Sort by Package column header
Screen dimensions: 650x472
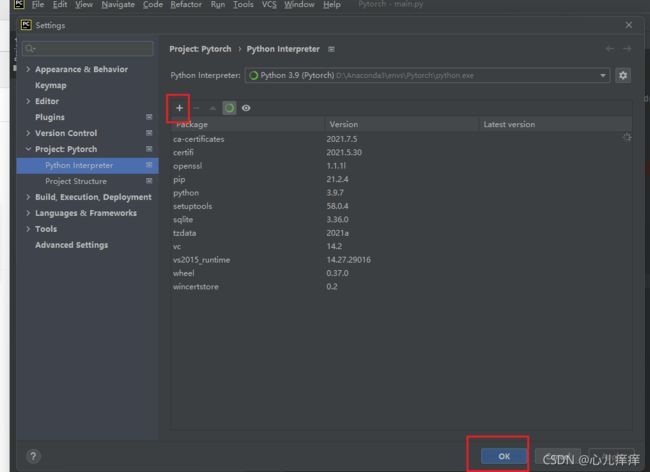pos(248,124)
